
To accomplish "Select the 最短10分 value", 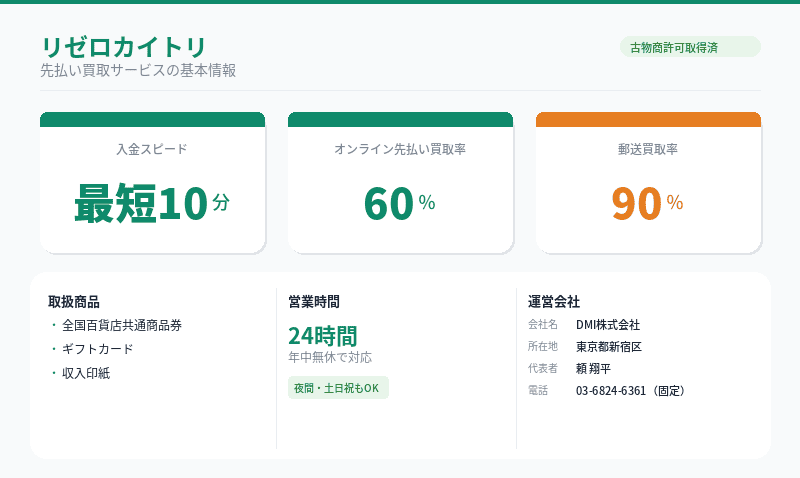I will [152, 203].
